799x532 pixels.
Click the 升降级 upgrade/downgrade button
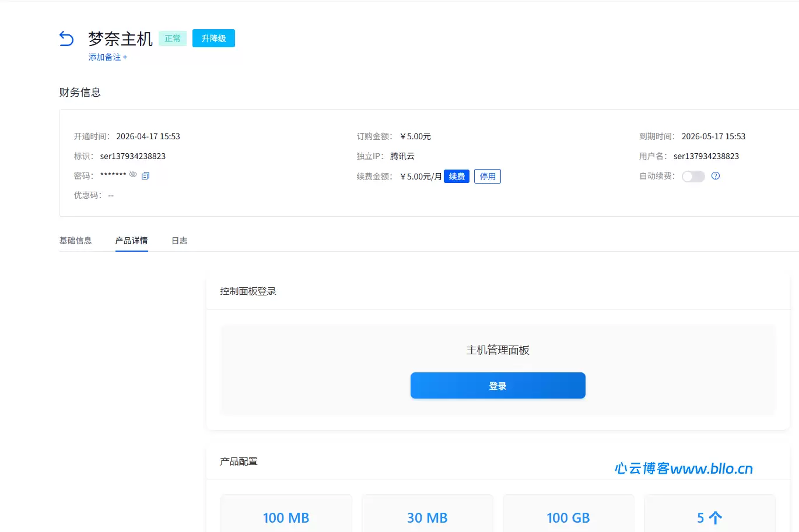(x=213, y=38)
